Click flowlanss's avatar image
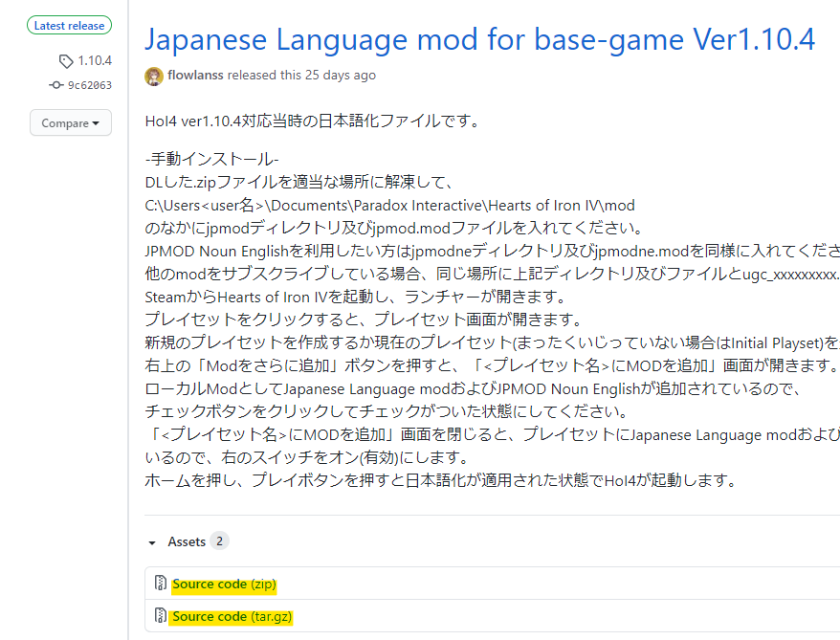840x640 pixels. [x=154, y=76]
